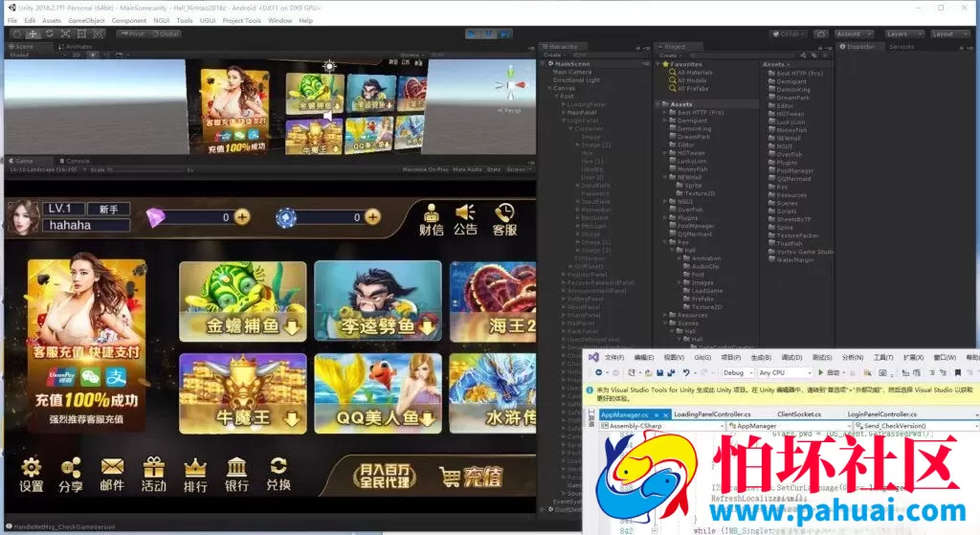Select the Rect Transform tool
The image size is (980, 535).
[x=82, y=33]
